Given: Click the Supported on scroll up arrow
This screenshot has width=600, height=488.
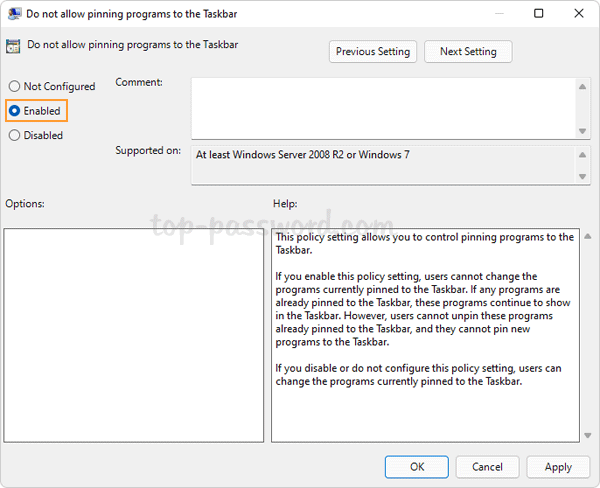Looking at the screenshot, I should 583,154.
